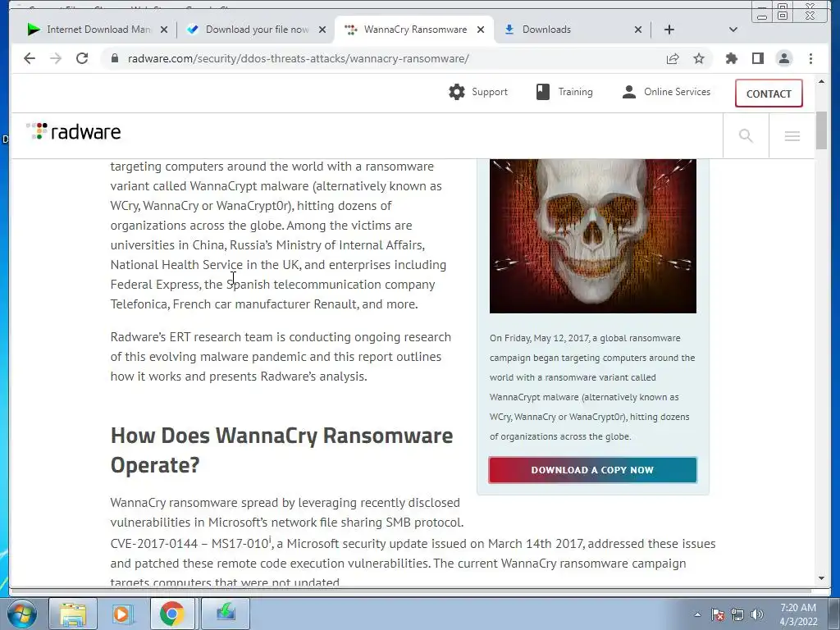Toggle the Chrome side panel

pos(757,58)
